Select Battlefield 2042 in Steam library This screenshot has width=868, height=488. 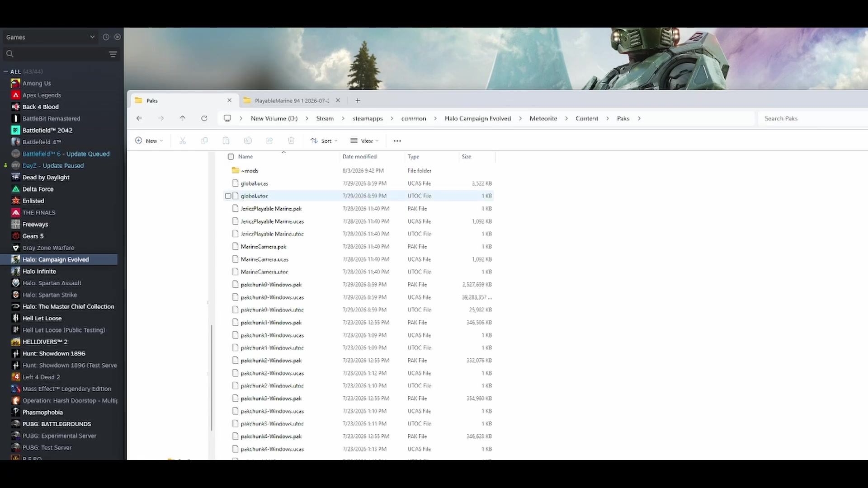47,130
